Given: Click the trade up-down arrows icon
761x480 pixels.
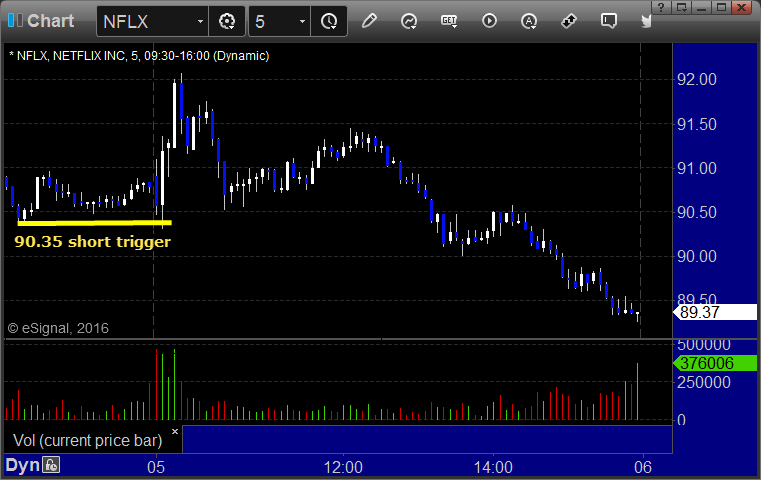Looking at the screenshot, I should tap(569, 21).
